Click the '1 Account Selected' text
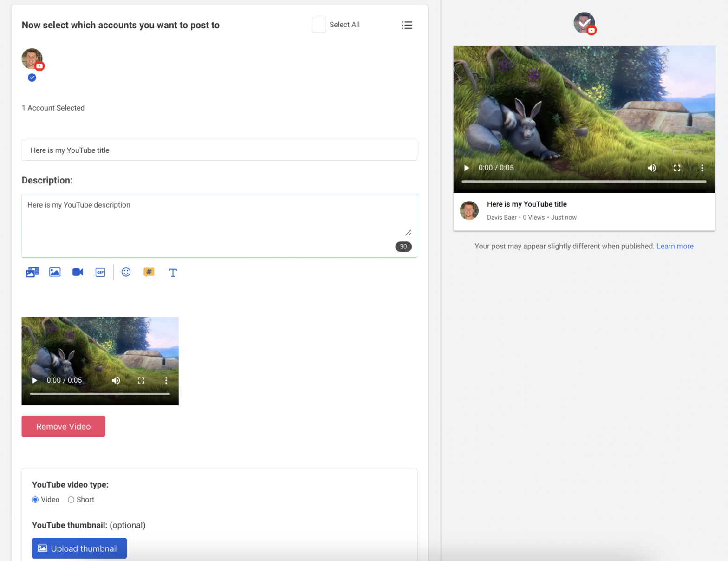This screenshot has height=561, width=728. click(53, 108)
